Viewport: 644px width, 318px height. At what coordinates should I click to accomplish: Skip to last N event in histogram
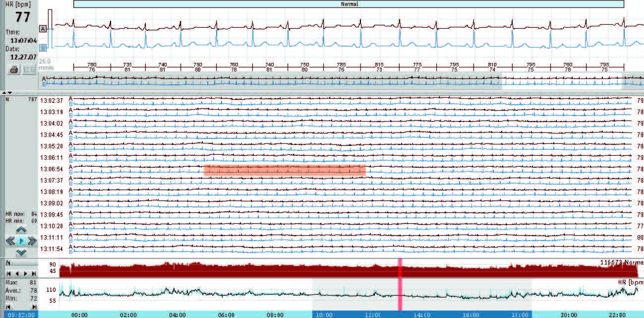pos(33,273)
